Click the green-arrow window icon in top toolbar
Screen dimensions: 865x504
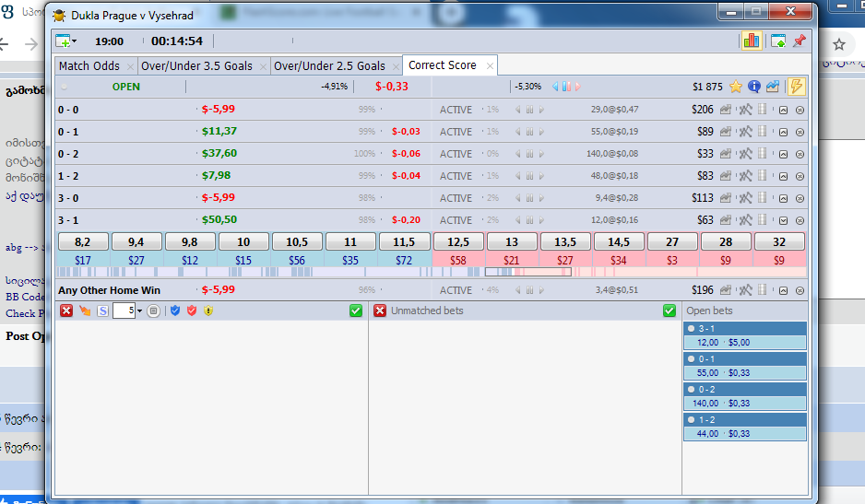(x=778, y=41)
